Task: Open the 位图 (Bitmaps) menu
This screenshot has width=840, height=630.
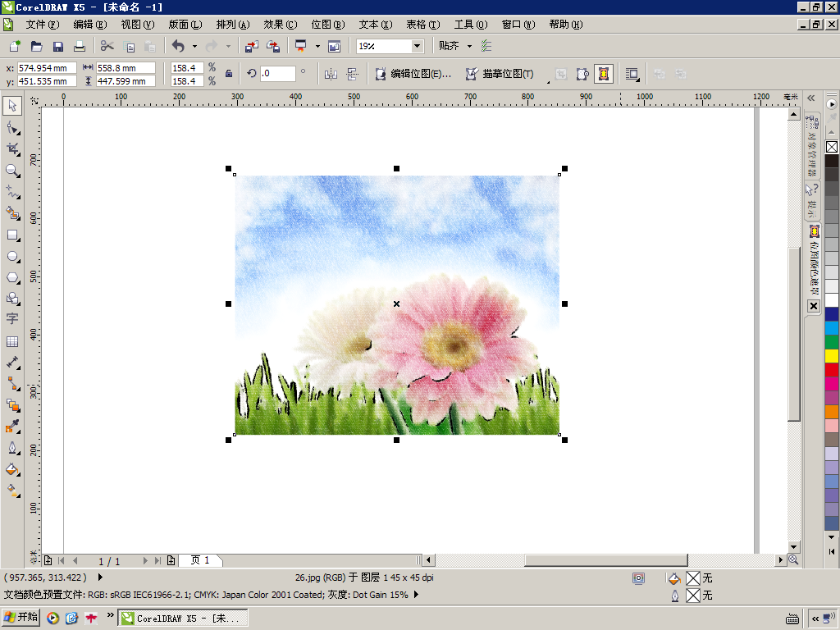Action: coord(327,25)
